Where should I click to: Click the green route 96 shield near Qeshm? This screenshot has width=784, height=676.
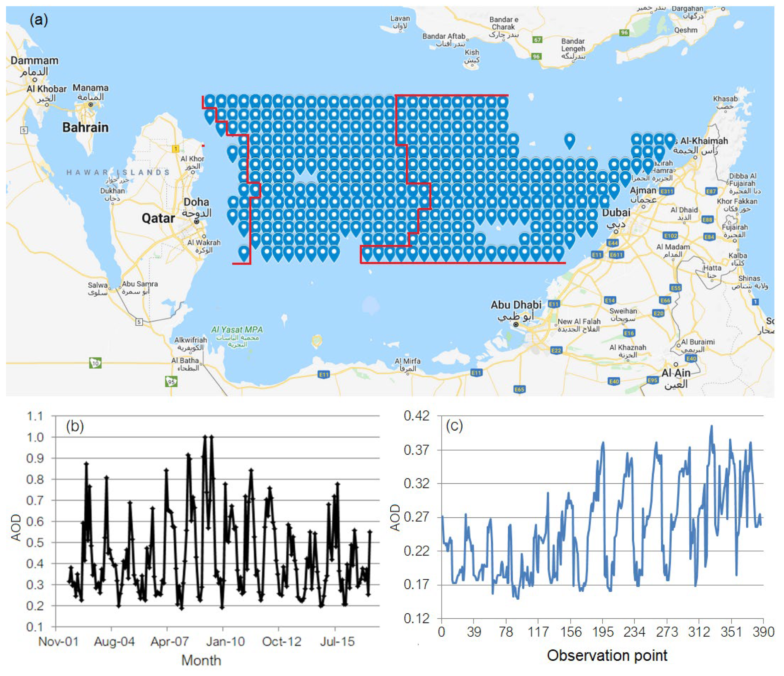624,33
